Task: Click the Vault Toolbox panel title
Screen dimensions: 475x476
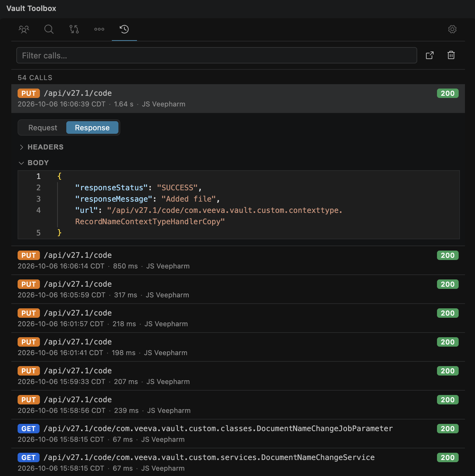Action: point(31,8)
